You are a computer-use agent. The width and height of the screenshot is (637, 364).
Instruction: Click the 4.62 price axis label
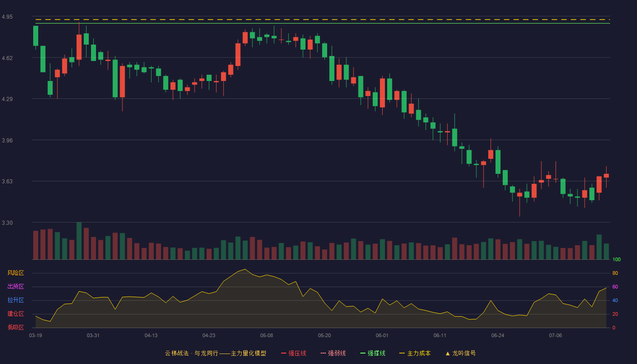pos(7,58)
